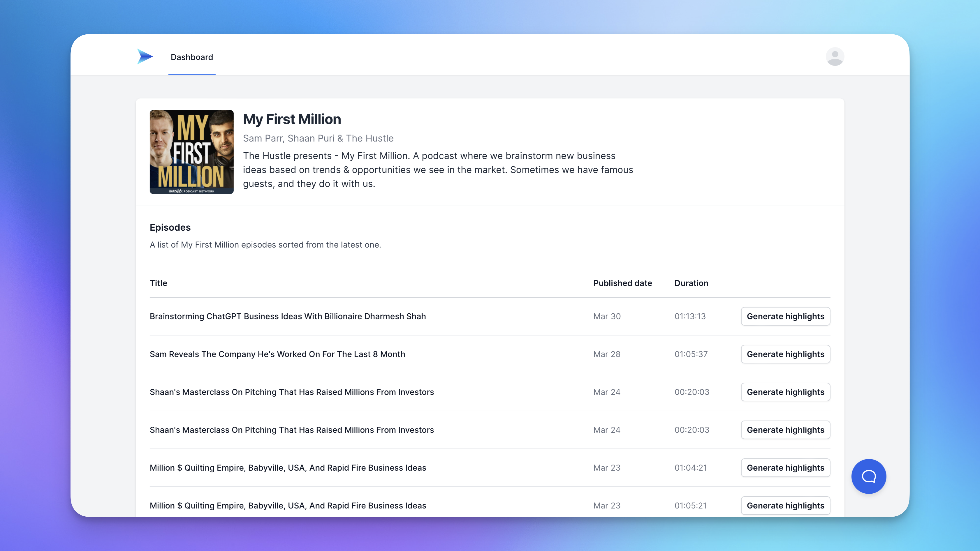The height and width of the screenshot is (551, 980).
Task: Select Sam Reveals The Company episode title
Action: point(277,354)
